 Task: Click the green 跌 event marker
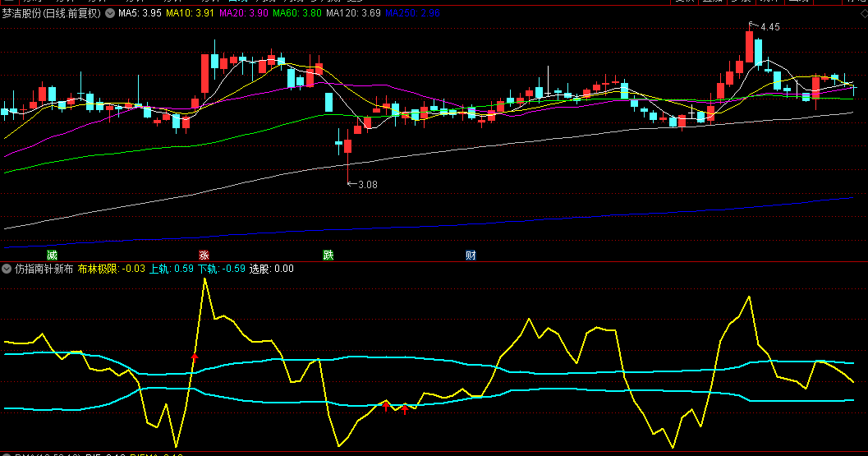tap(328, 256)
